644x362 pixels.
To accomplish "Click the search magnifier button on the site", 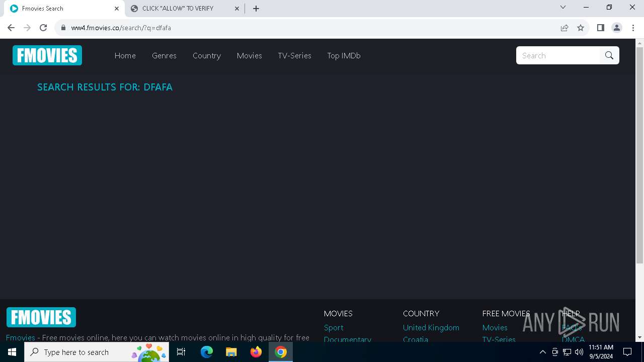I will click(609, 55).
